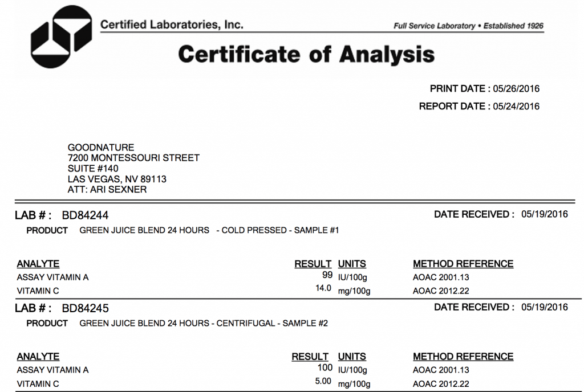Click the ANALYTE header in the Sample #1 table
The width and height of the screenshot is (584, 392).
tap(38, 264)
